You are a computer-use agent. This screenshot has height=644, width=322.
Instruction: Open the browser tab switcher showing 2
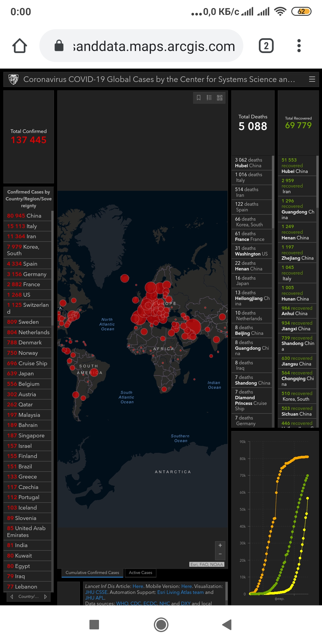coord(266,46)
